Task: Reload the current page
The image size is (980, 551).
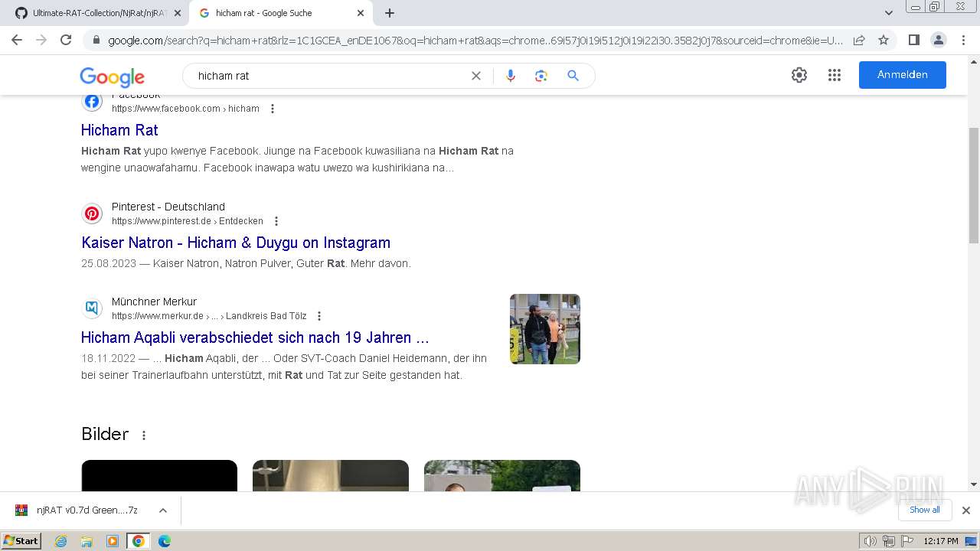Action: (66, 40)
